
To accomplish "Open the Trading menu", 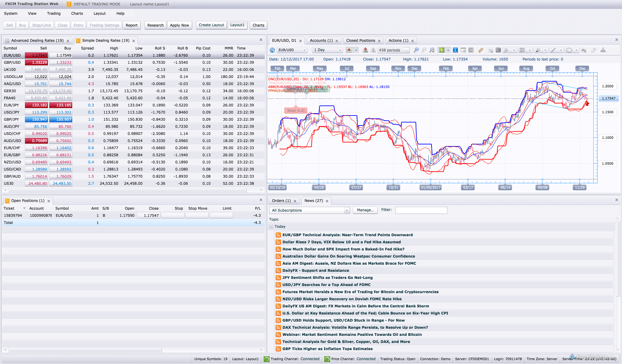I will coord(54,14).
